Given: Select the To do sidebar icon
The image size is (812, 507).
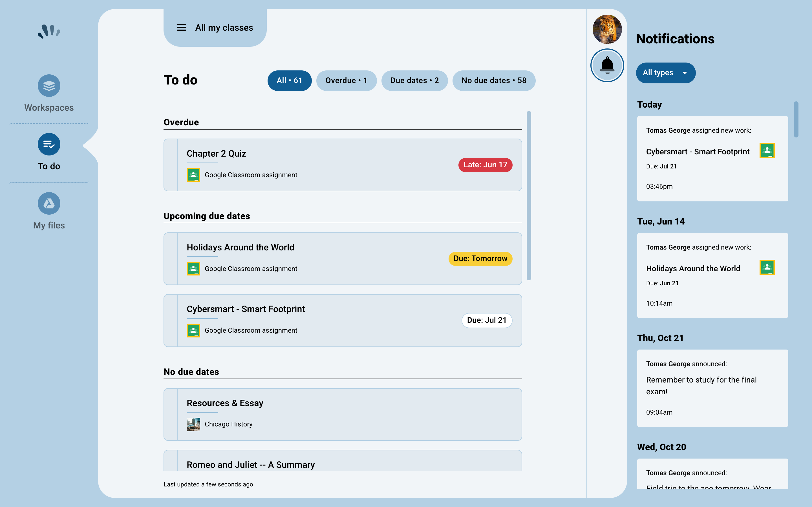Looking at the screenshot, I should coord(49,144).
